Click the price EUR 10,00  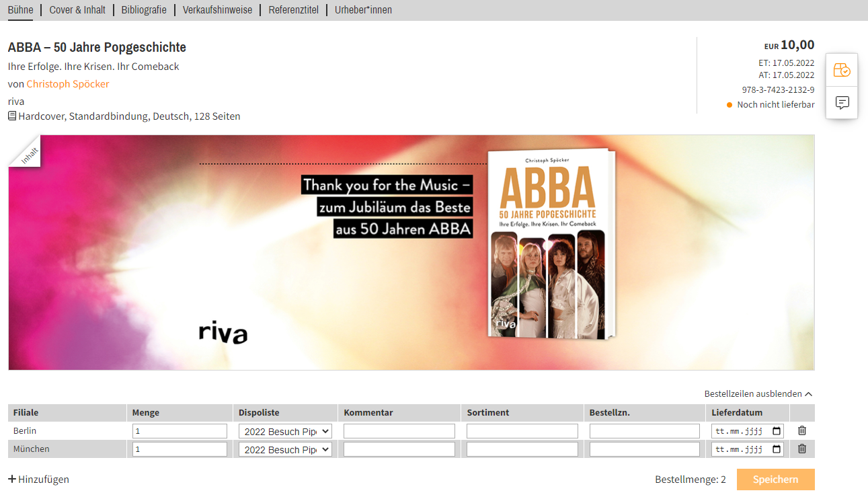click(789, 45)
